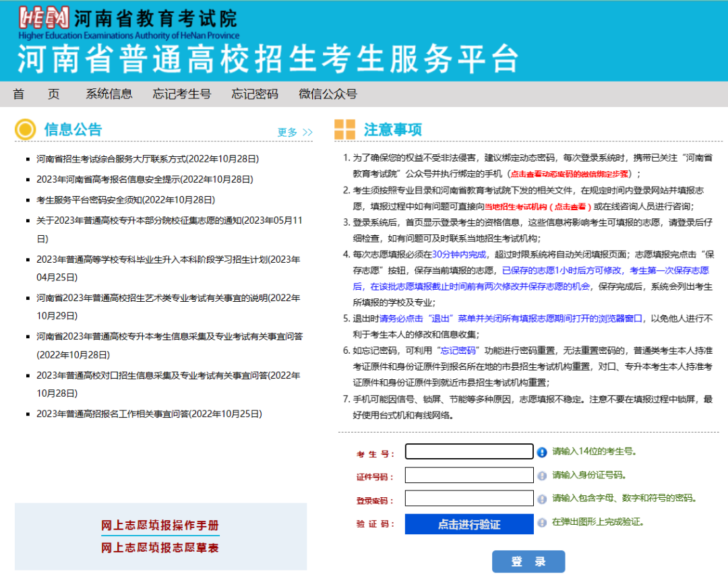The image size is (728, 576).
Task: Click the yellow 信息公告 circle icon
Action: point(25,129)
